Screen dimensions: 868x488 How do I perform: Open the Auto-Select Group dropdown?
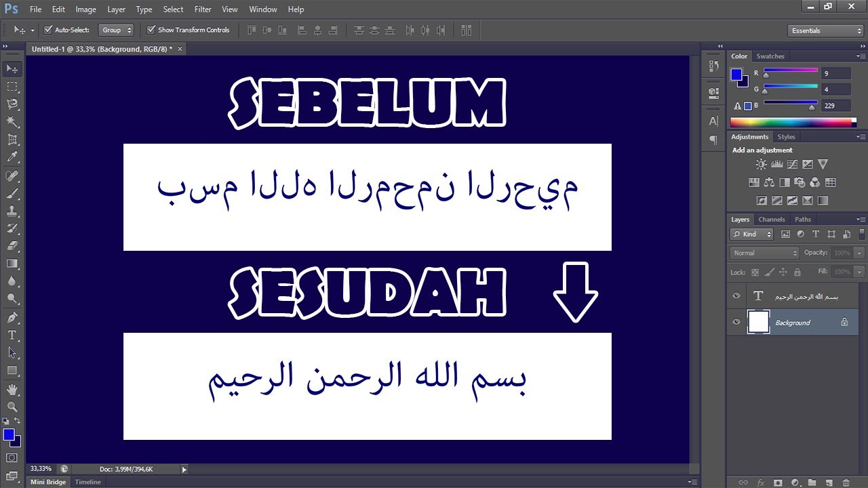(117, 30)
